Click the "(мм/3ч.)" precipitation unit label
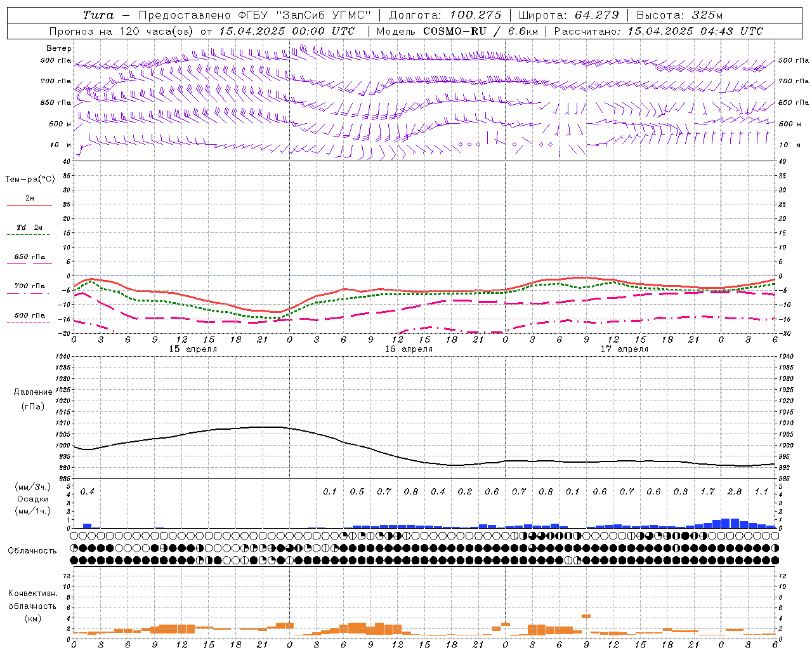This screenshot has width=812, height=650. [x=33, y=487]
